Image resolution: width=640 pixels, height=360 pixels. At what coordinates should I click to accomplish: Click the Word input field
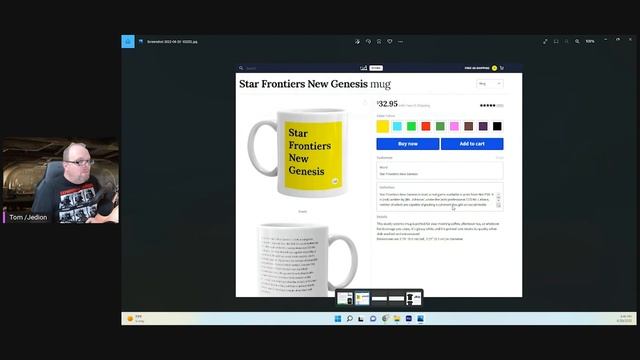coord(440,171)
